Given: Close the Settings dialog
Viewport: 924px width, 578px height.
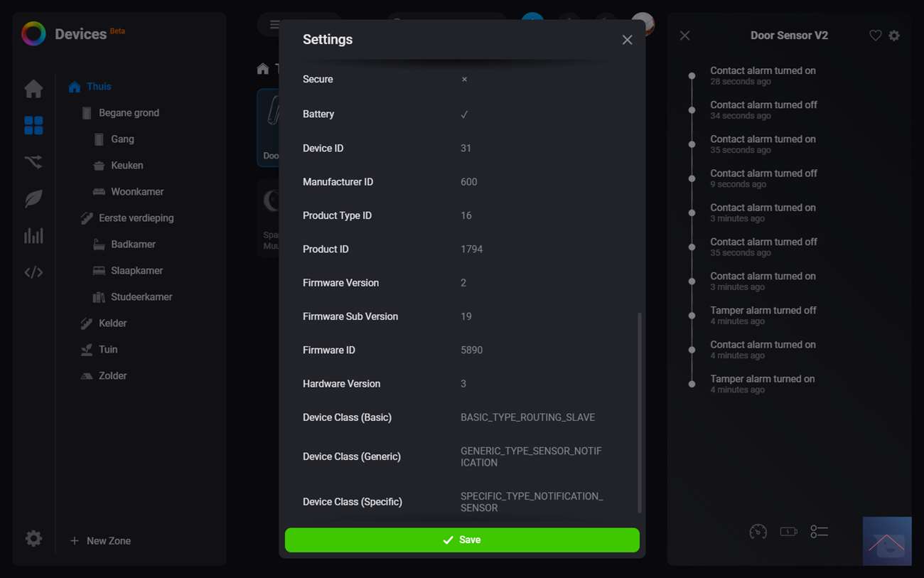Looking at the screenshot, I should click(627, 40).
